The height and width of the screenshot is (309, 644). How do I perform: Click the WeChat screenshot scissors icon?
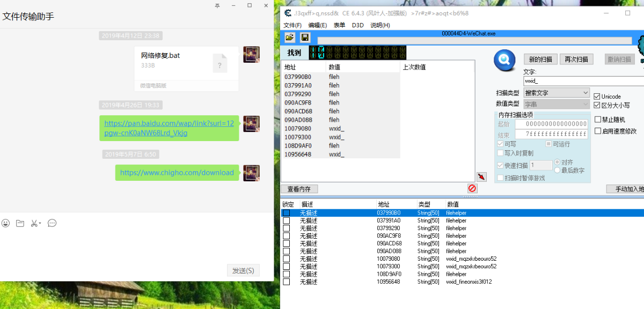[34, 223]
